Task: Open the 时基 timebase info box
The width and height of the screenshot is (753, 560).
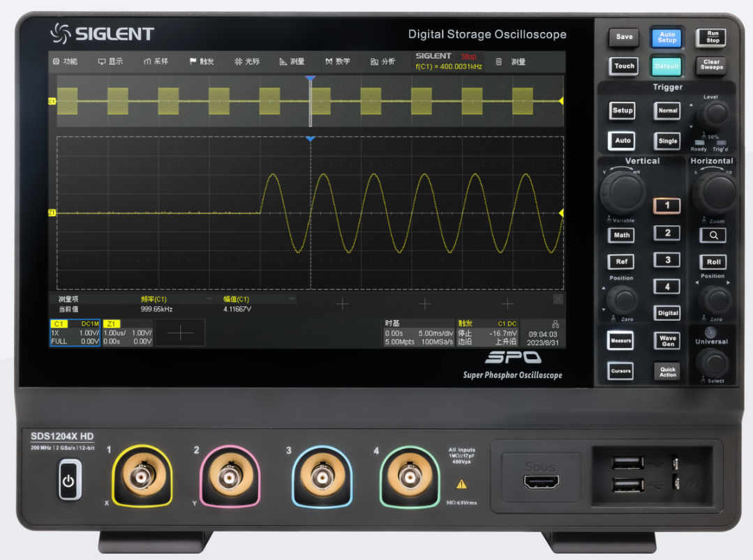Action: (x=419, y=333)
